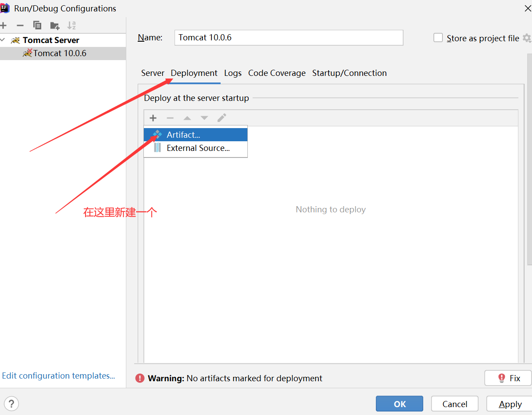Choose Artifact... from the popup menu
This screenshot has height=415, width=532.
point(196,135)
